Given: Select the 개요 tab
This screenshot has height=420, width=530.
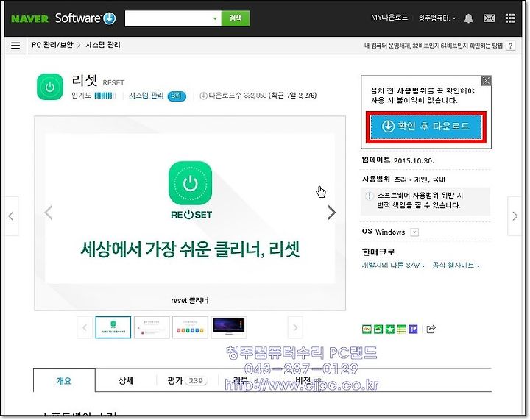Looking at the screenshot, I should (x=64, y=380).
